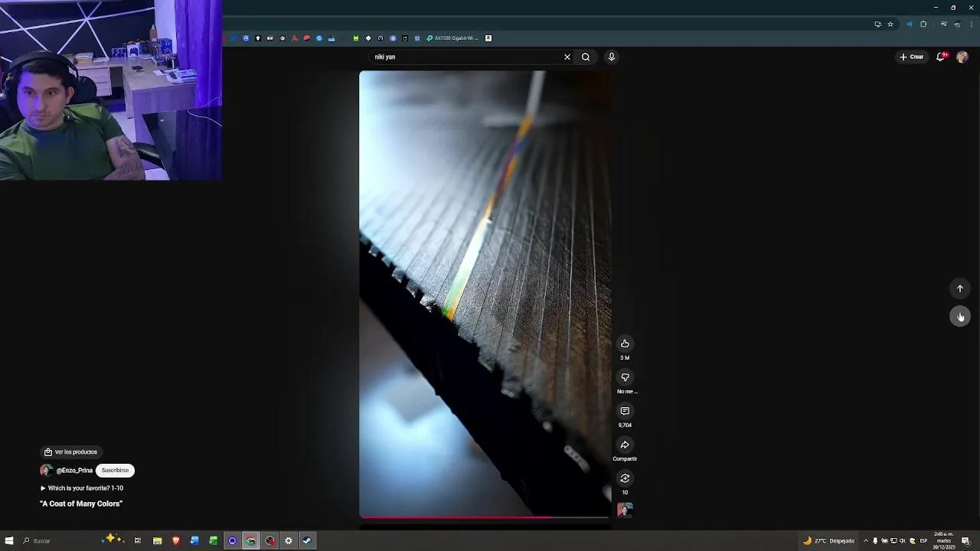Click the install app icon in address bar
This screenshot has height=551, width=980.
(877, 24)
